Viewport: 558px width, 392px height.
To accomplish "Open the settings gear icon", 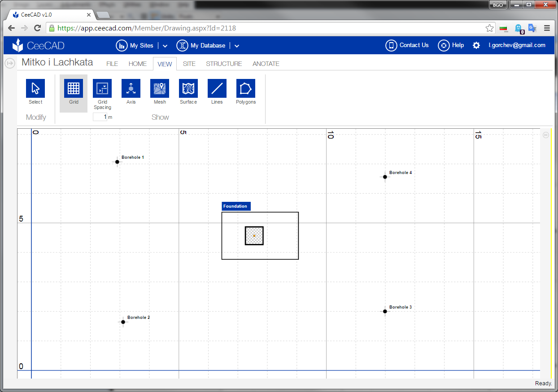I will pyautogui.click(x=476, y=45).
